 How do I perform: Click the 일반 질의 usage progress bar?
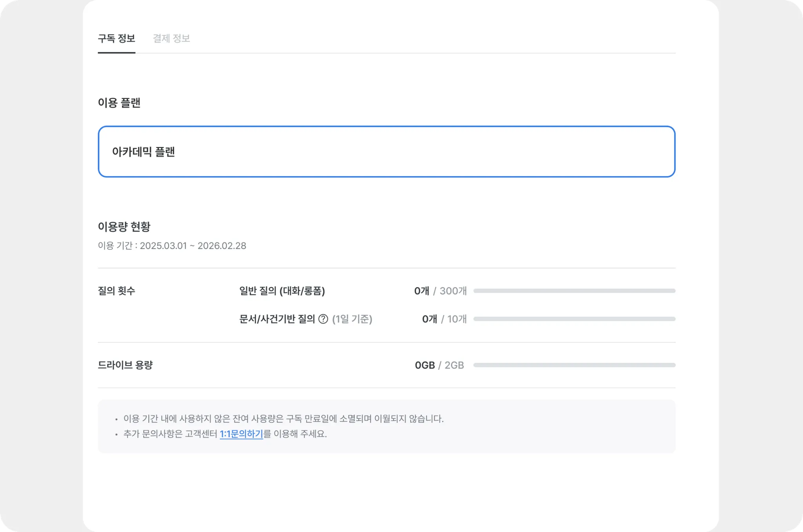click(574, 291)
